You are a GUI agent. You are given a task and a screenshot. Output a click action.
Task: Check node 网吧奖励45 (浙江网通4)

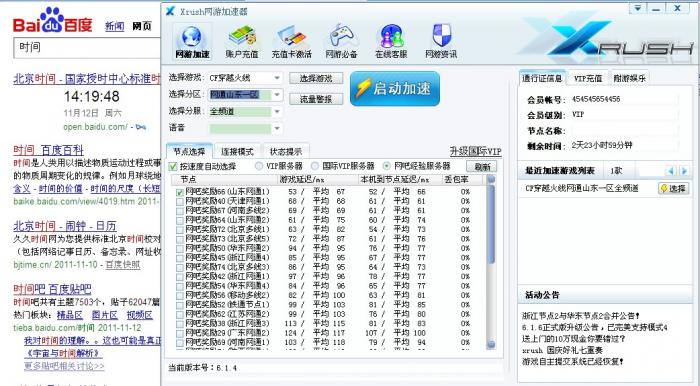pos(180,258)
